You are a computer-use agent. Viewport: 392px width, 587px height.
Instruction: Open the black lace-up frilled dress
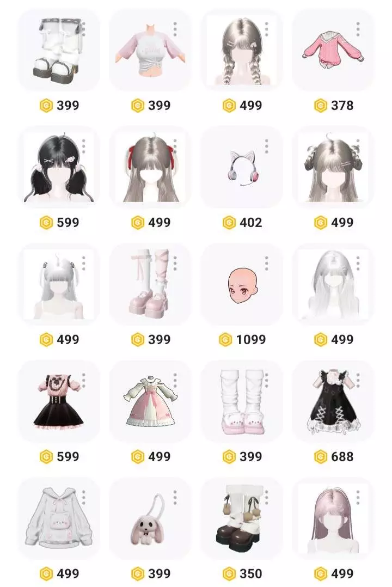pos(333,402)
